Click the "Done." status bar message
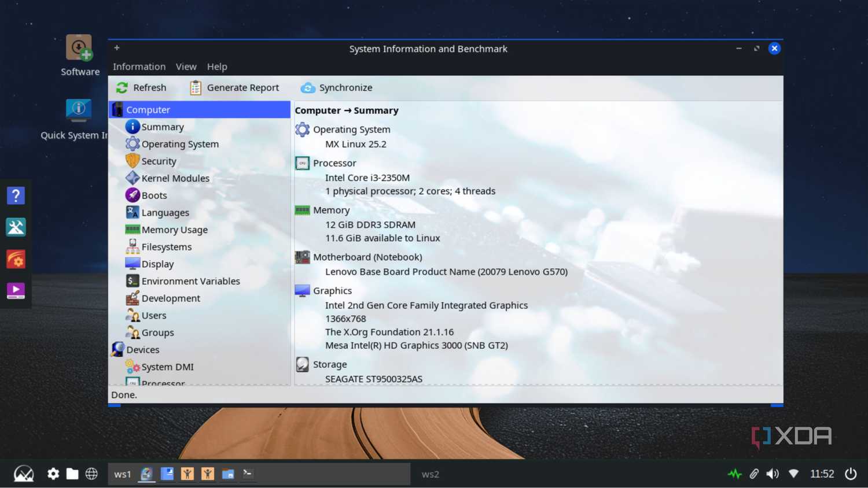This screenshot has height=488, width=868. [x=124, y=395]
